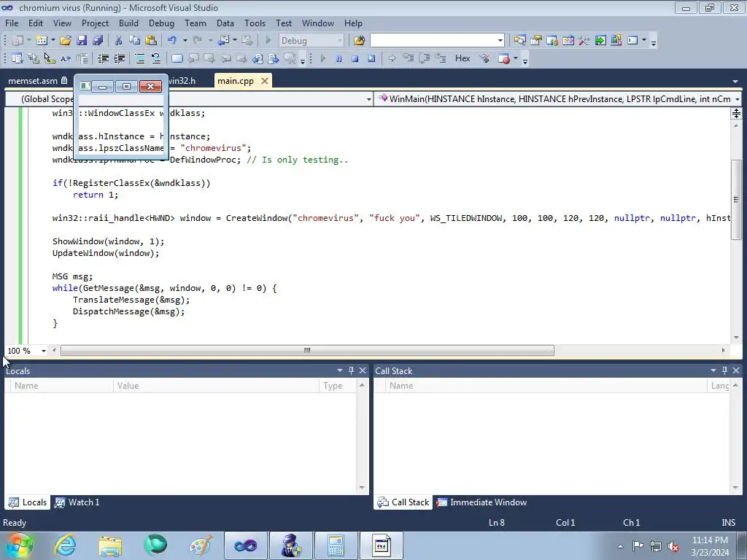Viewport: 747px width, 560px height.
Task: Open the document tab list dropdown arrow
Action: [x=736, y=82]
